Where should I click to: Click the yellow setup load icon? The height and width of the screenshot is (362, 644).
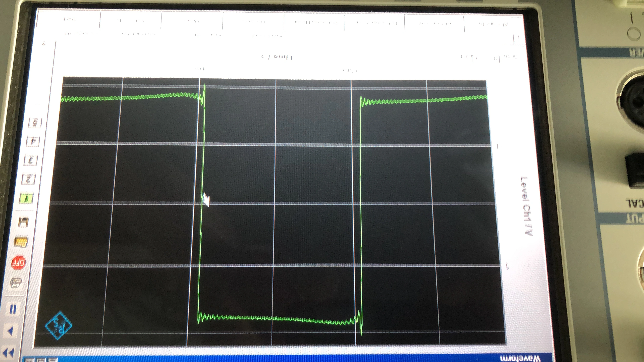pos(21,242)
